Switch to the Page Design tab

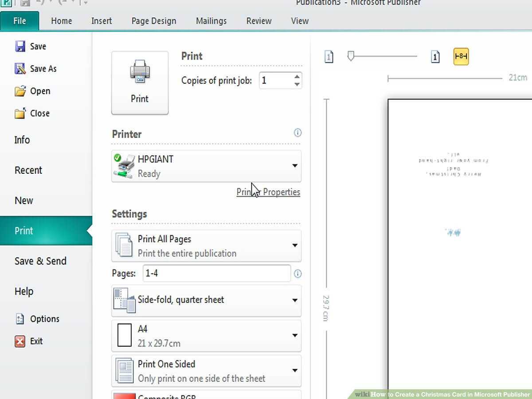pos(153,21)
